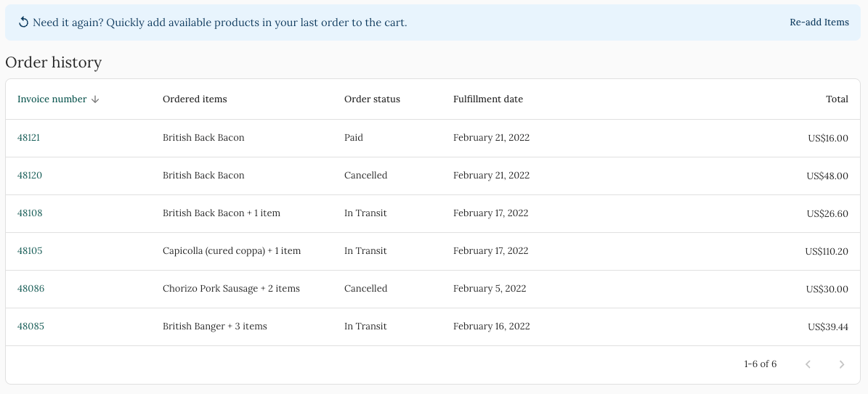
Task: Open invoice 48108
Action: point(30,213)
